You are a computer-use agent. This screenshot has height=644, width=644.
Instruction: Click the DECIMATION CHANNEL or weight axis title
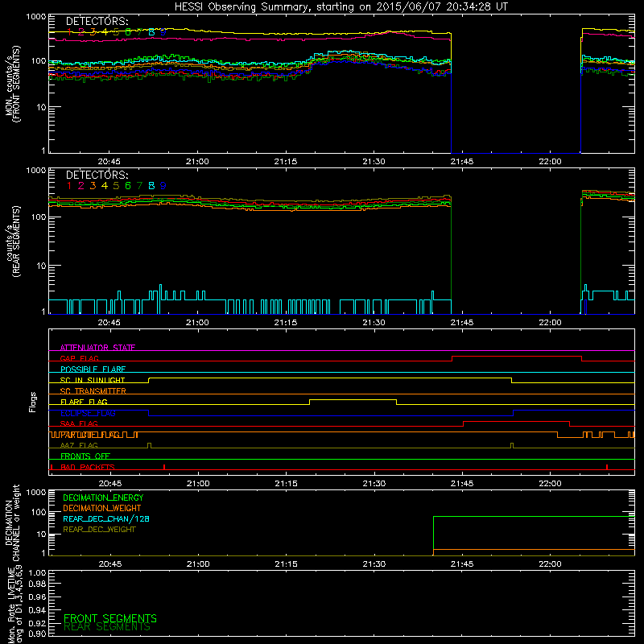point(12,522)
